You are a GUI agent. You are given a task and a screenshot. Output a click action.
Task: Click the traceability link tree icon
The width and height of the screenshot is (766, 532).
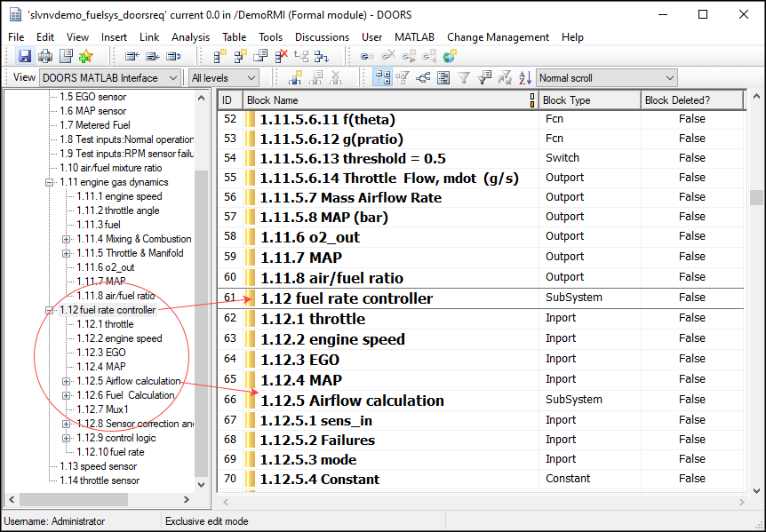[x=423, y=77]
